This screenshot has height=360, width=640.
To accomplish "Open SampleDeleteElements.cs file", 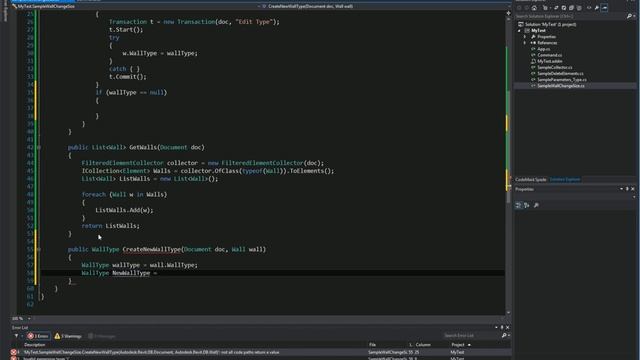I will (x=560, y=73).
